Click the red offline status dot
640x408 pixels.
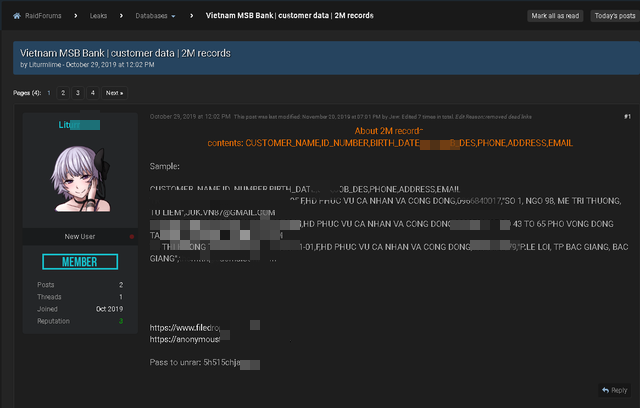point(131,237)
